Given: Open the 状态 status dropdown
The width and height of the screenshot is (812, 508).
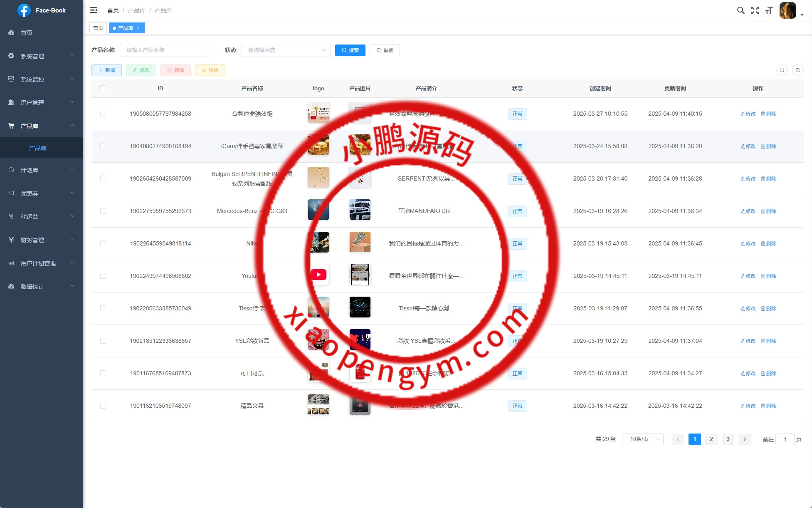Looking at the screenshot, I should [286, 50].
